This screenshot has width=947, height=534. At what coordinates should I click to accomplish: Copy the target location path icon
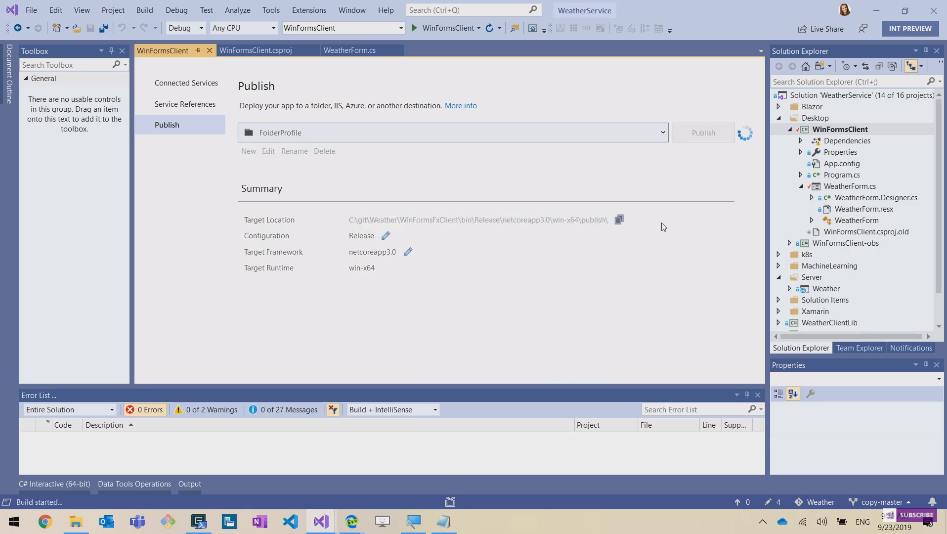[x=619, y=220]
